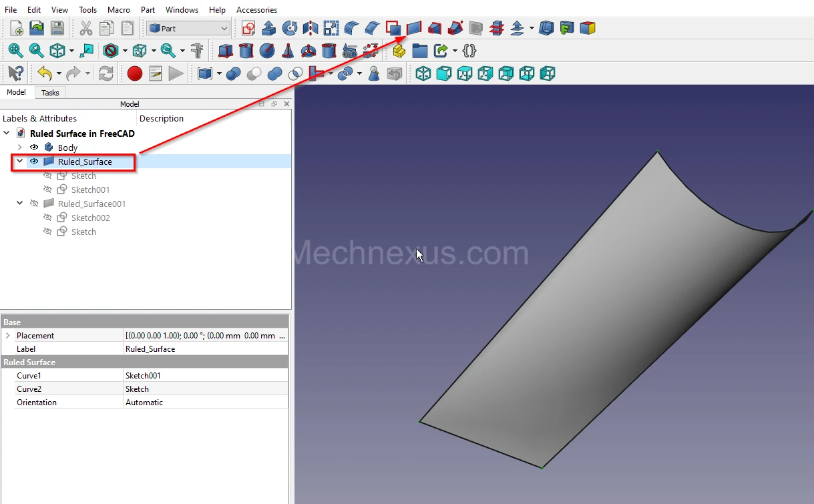Image resolution: width=814 pixels, height=504 pixels.
Task: Open the Part menu
Action: point(148,10)
